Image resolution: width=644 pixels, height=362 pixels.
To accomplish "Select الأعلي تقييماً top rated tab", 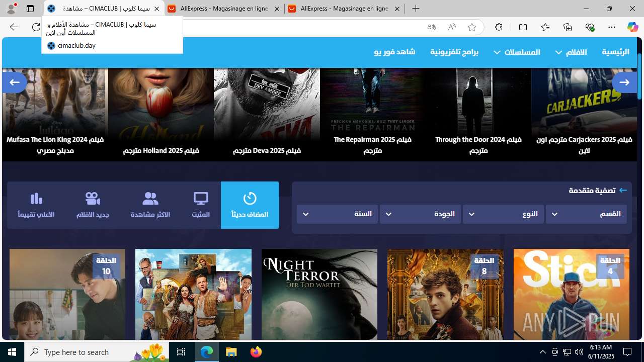I will tap(36, 205).
